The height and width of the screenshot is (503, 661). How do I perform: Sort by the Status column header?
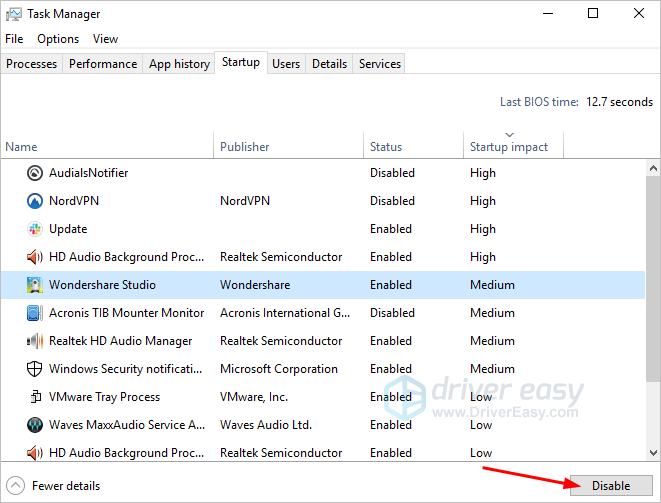[413, 146]
